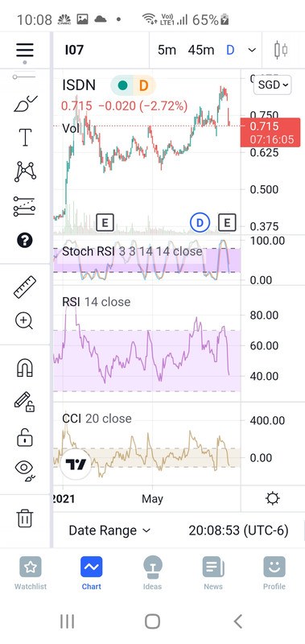Click the -0.020 (-2.72%) change text
This screenshot has height=644, width=305.
coord(143,106)
